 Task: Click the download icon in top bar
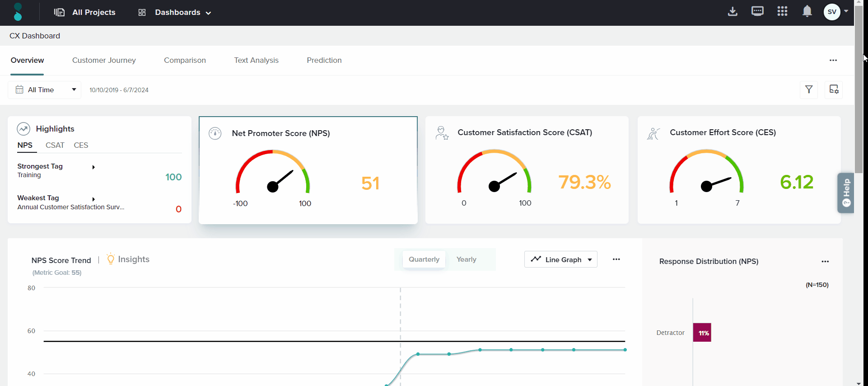pos(733,12)
